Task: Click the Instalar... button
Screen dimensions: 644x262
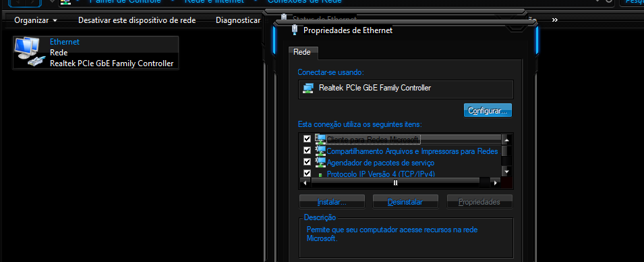Action: pos(332,202)
